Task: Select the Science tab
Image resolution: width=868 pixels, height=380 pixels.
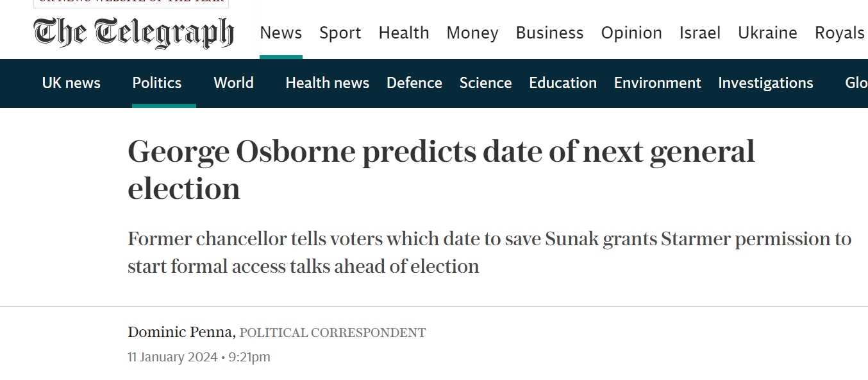Action: pos(485,83)
